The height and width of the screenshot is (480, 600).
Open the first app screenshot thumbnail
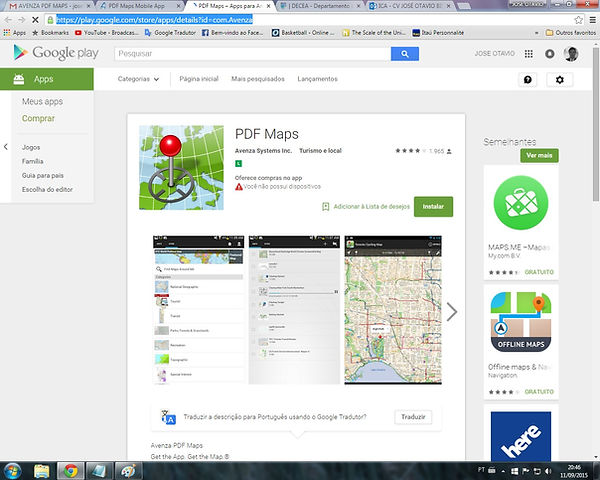pos(199,310)
